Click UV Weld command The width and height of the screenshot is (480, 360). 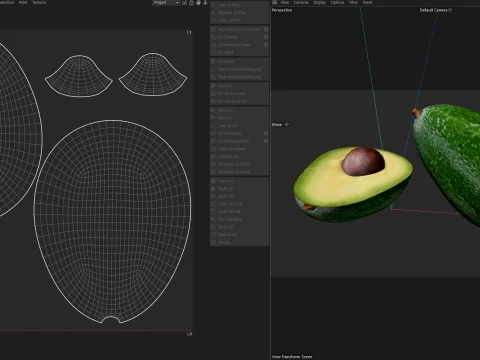(239, 52)
